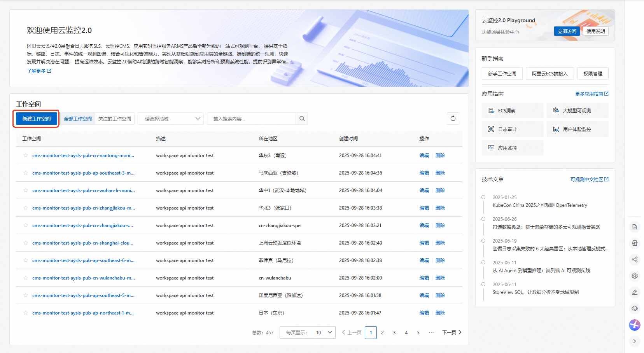Star the ap-southeast-6 workspace
This screenshot has height=353, width=644.
pyautogui.click(x=26, y=260)
